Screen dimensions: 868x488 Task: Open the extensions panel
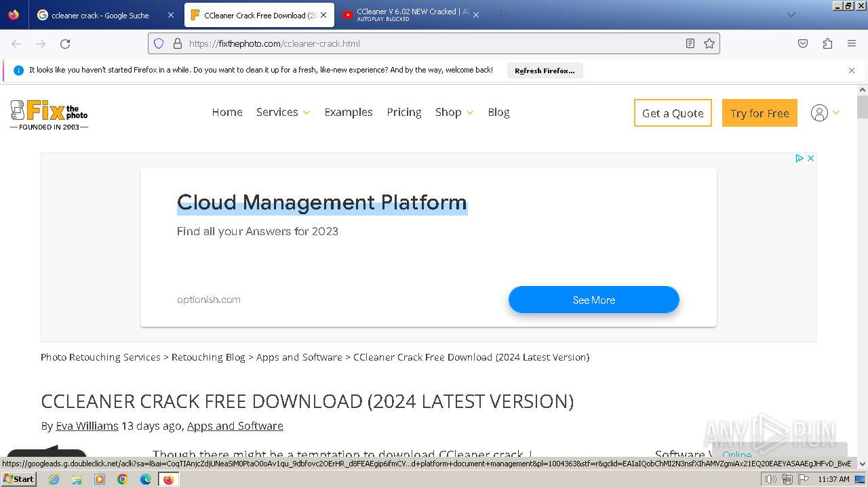(x=827, y=43)
